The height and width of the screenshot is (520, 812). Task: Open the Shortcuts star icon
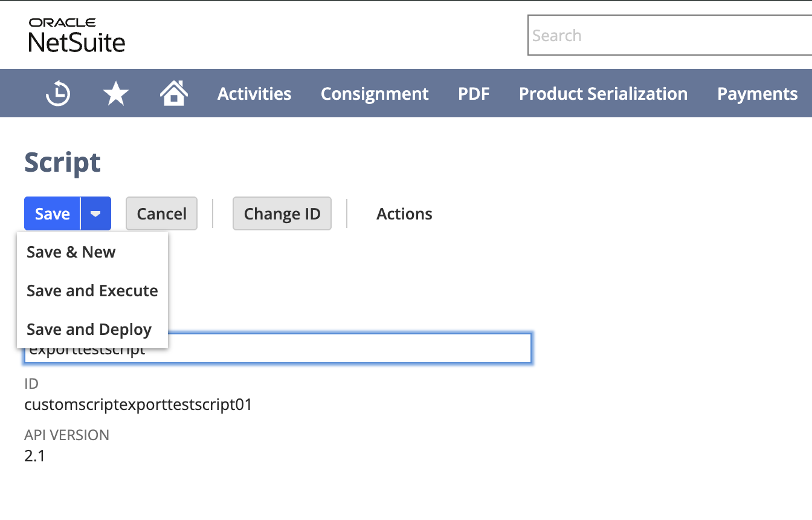tap(116, 94)
